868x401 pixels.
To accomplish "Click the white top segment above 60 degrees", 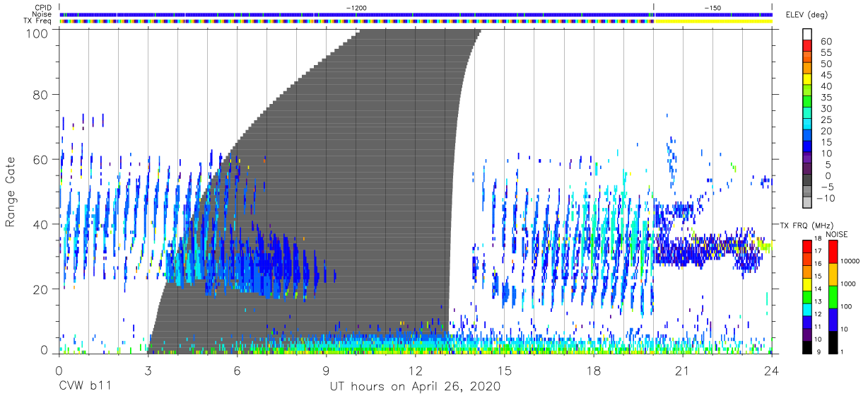I will pos(809,35).
